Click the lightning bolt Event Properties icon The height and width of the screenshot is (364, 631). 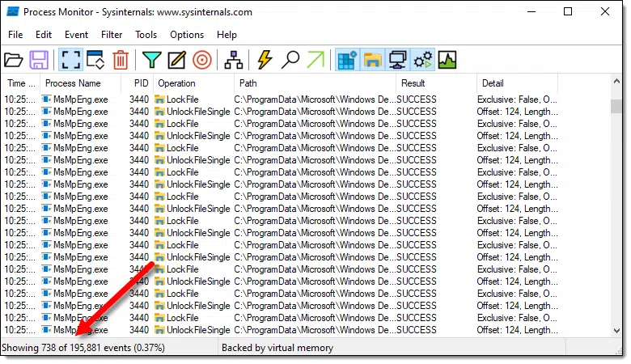click(x=265, y=61)
